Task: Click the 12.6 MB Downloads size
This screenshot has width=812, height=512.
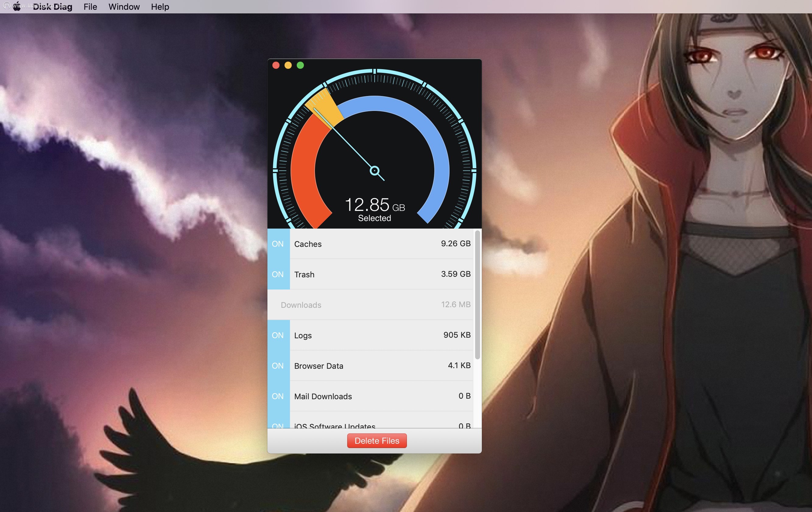Action: 456,304
